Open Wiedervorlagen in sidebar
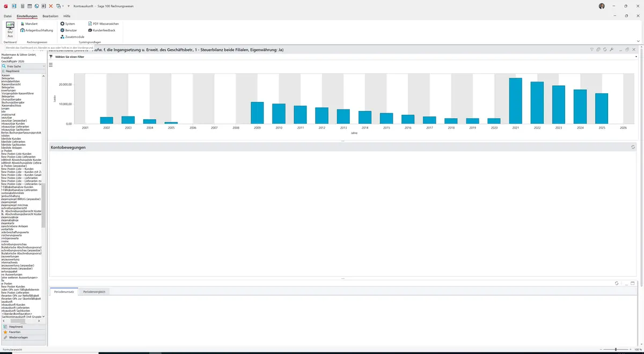The height and width of the screenshot is (354, 644). pyautogui.click(x=23, y=337)
